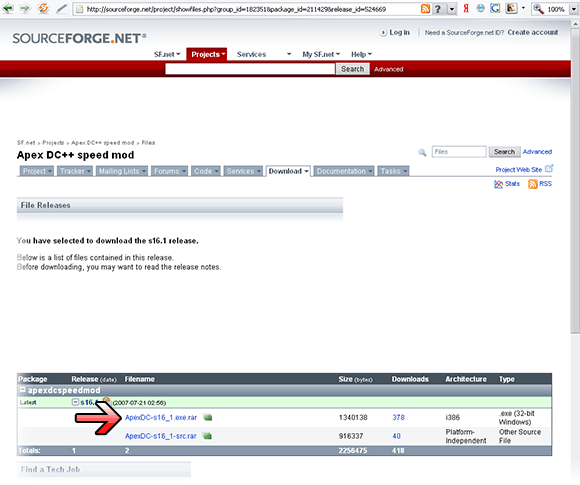The image size is (580, 485).
Task: Click the Create account link
Action: 533,33
